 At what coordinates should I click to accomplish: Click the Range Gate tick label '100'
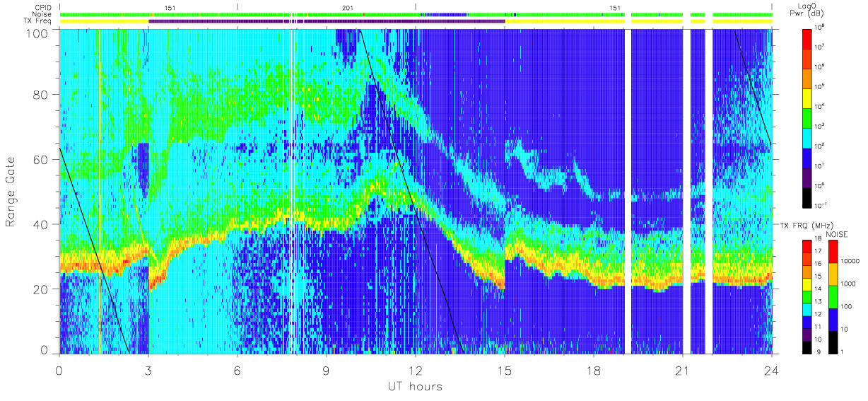[x=38, y=33]
